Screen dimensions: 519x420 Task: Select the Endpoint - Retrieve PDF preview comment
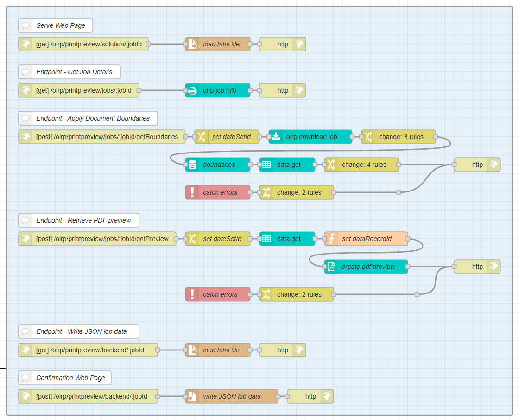[83, 220]
